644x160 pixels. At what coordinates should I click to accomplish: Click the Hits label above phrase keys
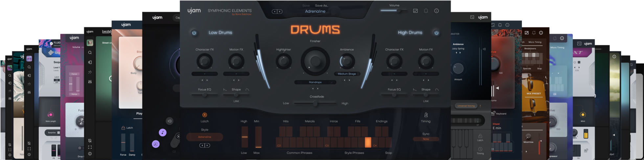click(286, 121)
